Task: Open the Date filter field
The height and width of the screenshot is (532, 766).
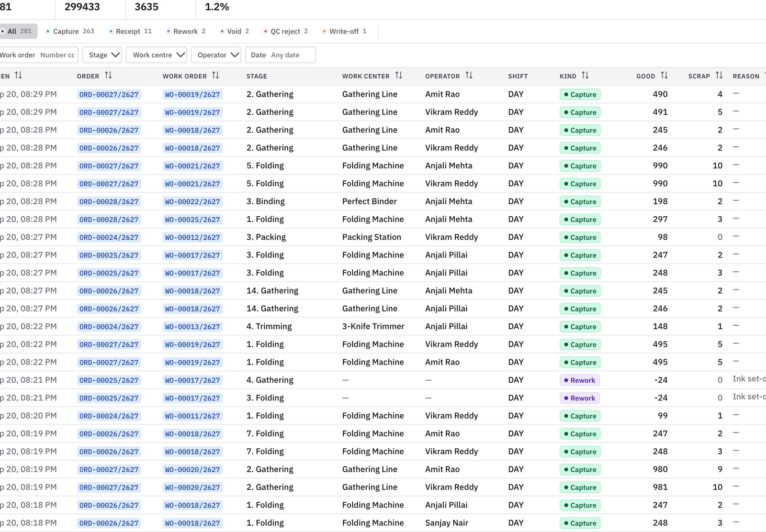Action: [x=280, y=55]
